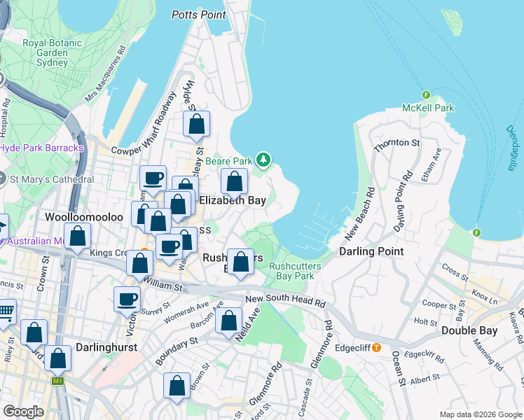Click the M1 motorway shield

[x=57, y=381]
